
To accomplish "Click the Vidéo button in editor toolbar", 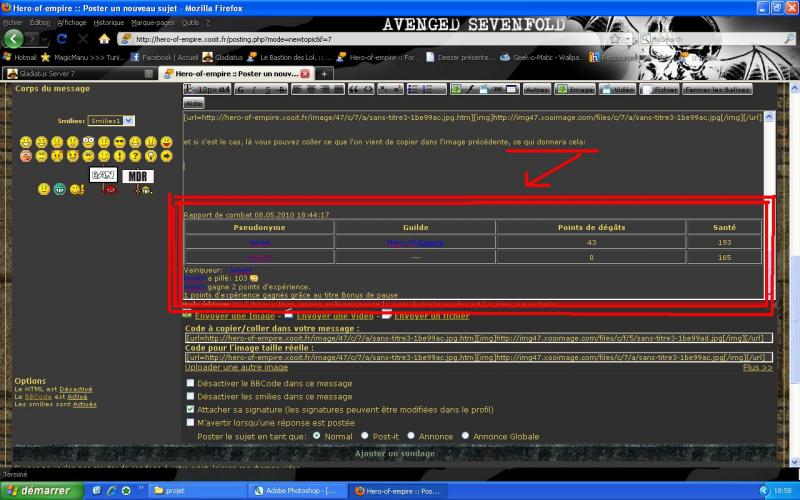I will 617,89.
